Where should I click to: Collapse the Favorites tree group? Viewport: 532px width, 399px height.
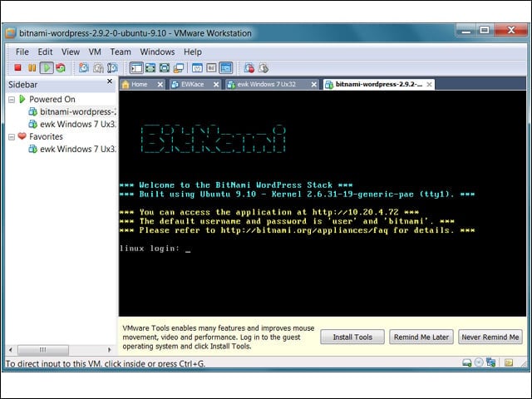(x=12, y=136)
